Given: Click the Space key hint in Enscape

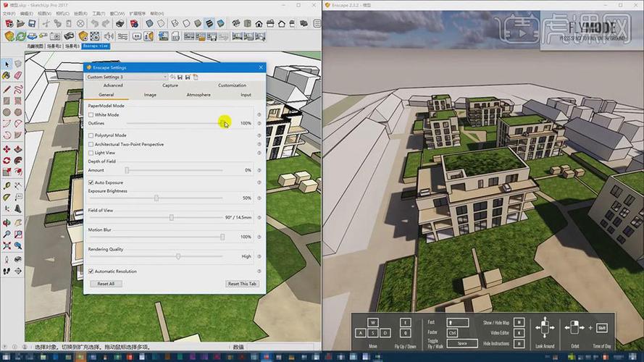Looking at the screenshot, I should point(462,343).
